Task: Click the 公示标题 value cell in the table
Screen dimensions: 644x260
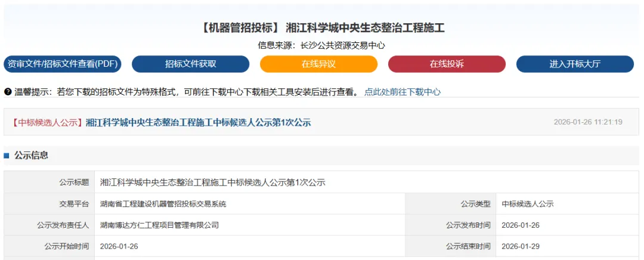Action: pyautogui.click(x=212, y=182)
